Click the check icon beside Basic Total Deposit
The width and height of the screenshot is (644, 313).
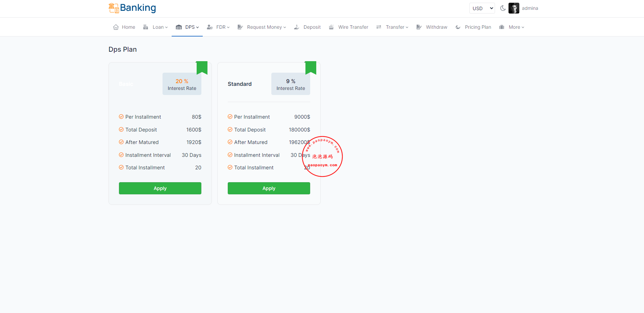click(121, 129)
